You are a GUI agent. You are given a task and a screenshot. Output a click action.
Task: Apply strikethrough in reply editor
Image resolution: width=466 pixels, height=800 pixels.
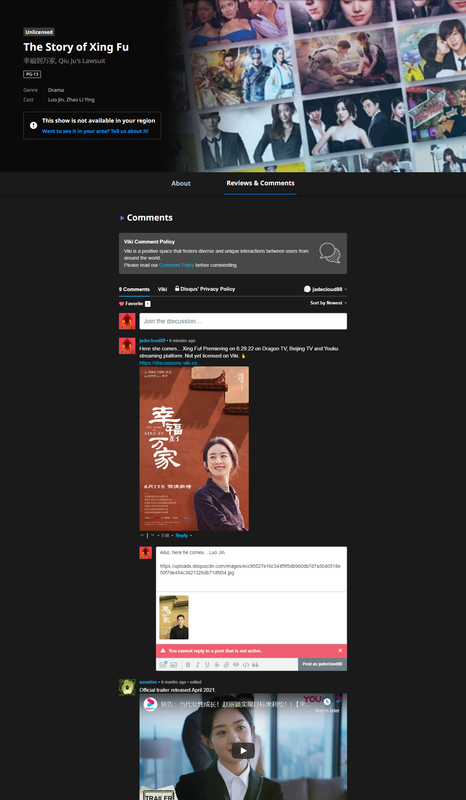(217, 665)
